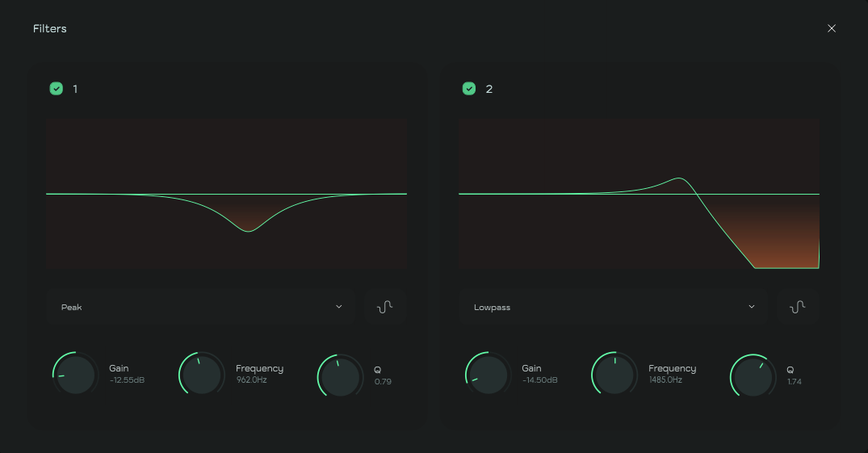868x453 pixels.
Task: Click the curve shape icon beside Lowpass
Action: [x=798, y=307]
